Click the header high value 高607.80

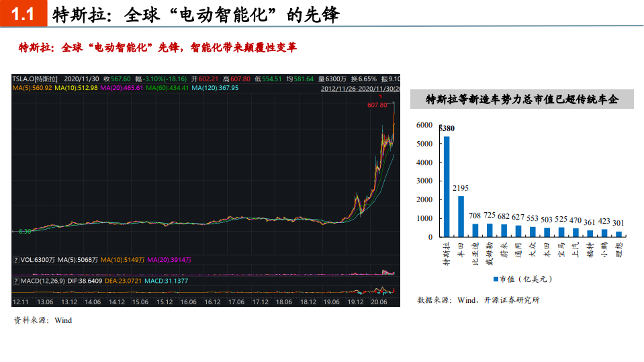tap(236, 79)
